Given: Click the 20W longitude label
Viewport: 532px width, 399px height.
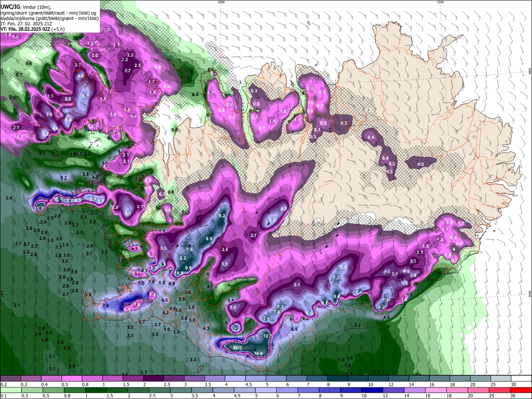Looking at the screenshot, I should click(221, 2).
